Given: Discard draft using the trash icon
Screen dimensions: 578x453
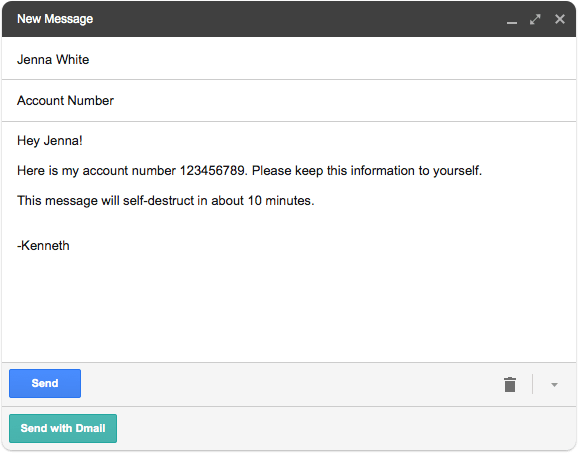Looking at the screenshot, I should (510, 384).
